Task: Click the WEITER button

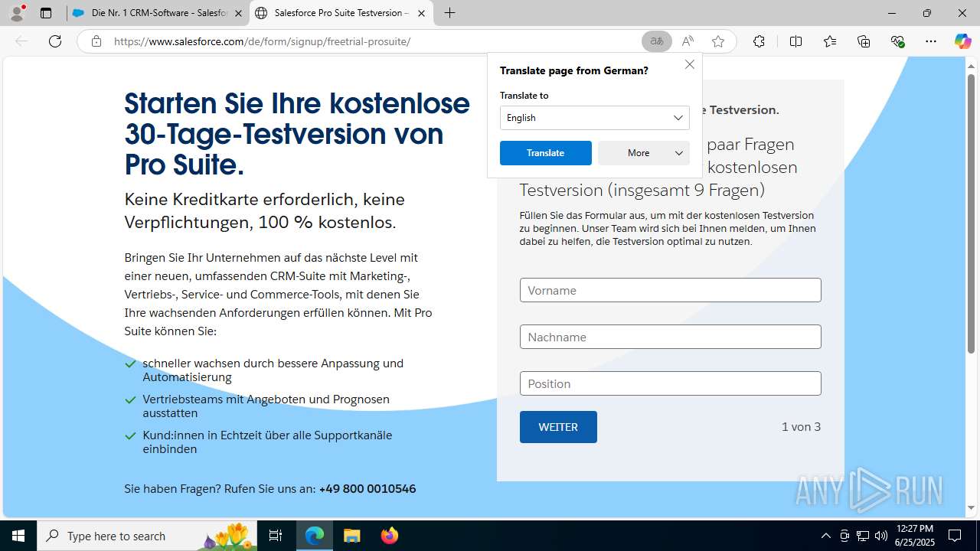Action: 558,427
